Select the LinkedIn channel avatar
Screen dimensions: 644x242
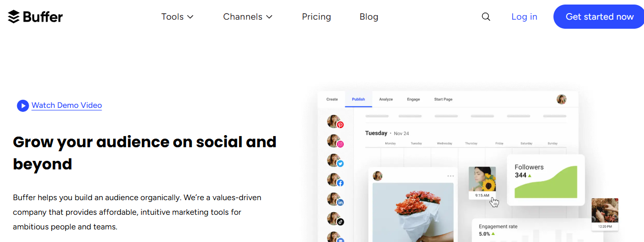click(335, 200)
